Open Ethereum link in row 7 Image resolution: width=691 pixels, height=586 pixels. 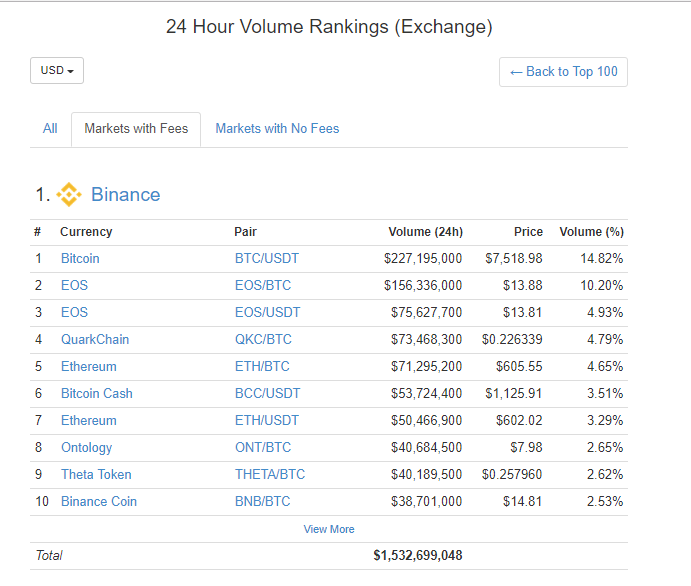[89, 421]
